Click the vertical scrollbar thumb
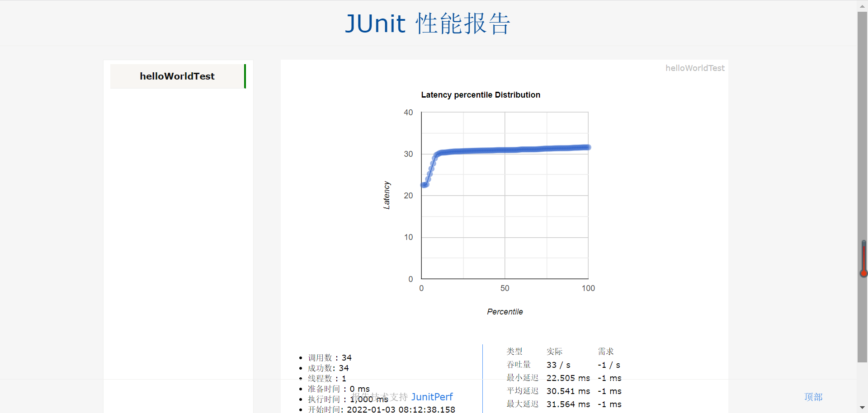 point(862,187)
